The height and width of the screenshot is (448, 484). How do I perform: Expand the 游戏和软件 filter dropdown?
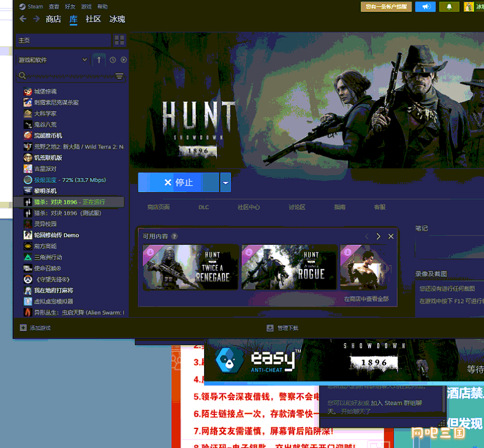tap(53, 60)
